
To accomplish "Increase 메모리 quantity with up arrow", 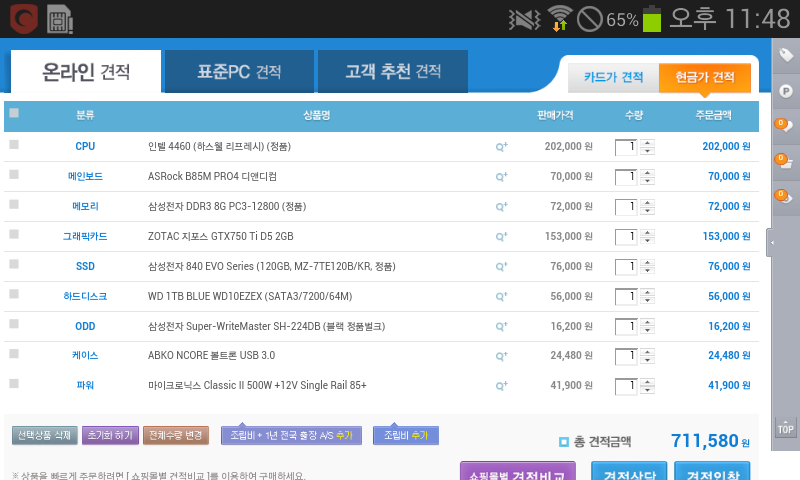I will click(647, 203).
